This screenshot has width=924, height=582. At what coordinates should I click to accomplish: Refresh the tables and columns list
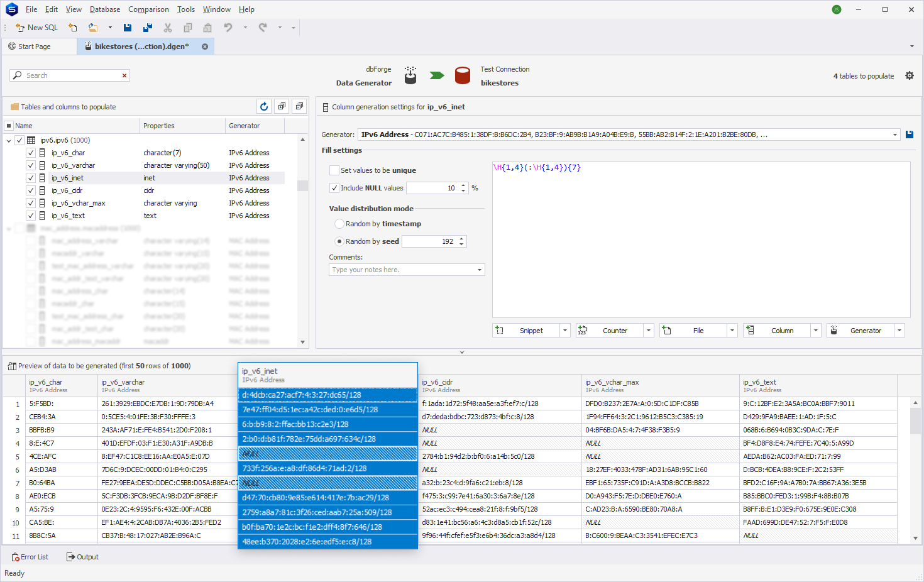point(264,106)
